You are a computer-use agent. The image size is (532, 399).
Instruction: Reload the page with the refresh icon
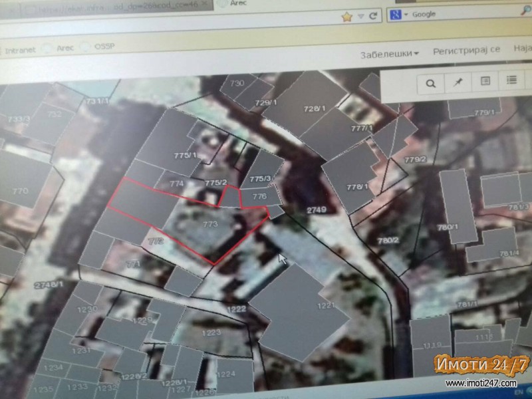(x=374, y=15)
